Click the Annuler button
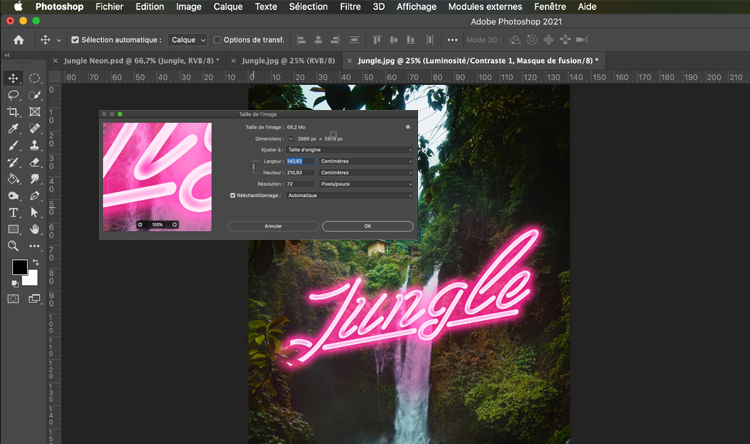 [273, 226]
